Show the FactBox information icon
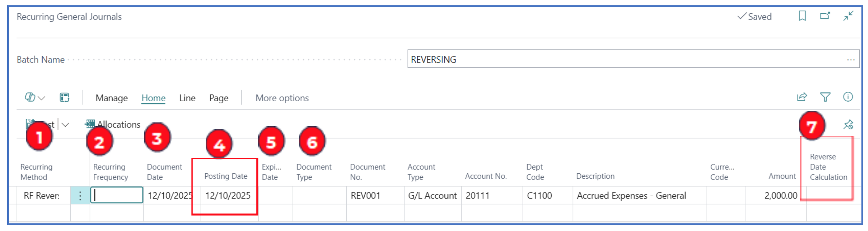The image size is (868, 231). click(x=847, y=97)
